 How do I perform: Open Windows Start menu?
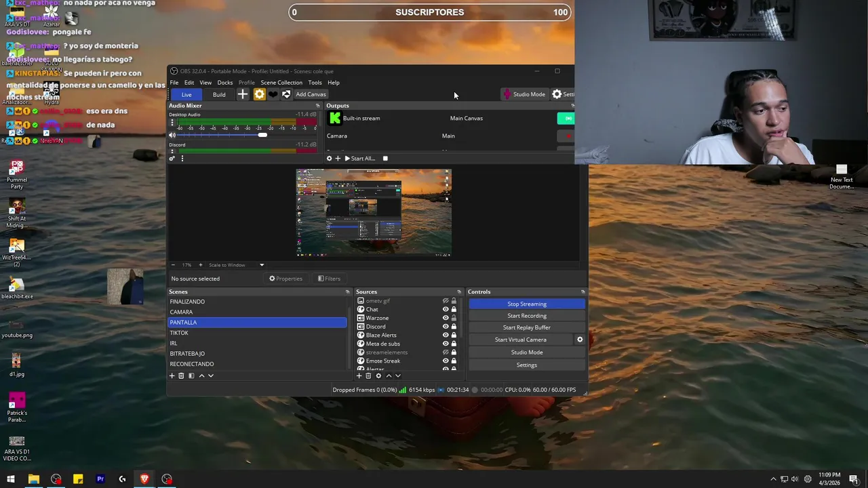coord(11,479)
